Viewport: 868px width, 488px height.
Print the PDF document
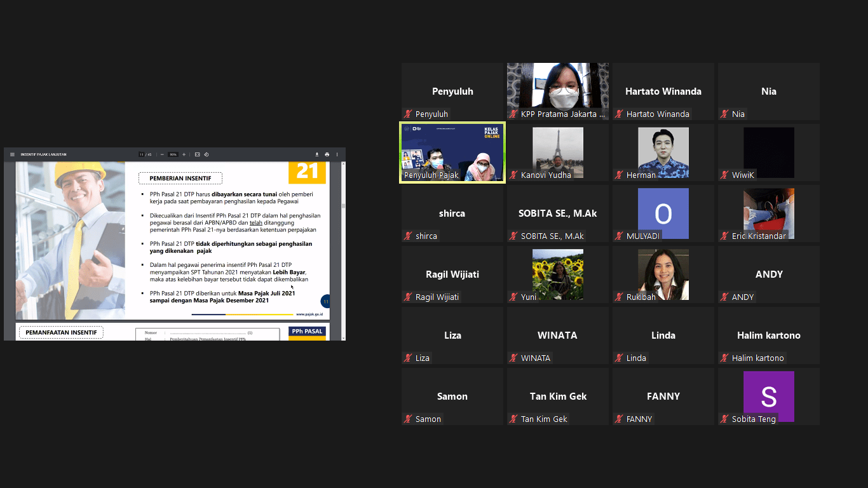[x=327, y=154]
